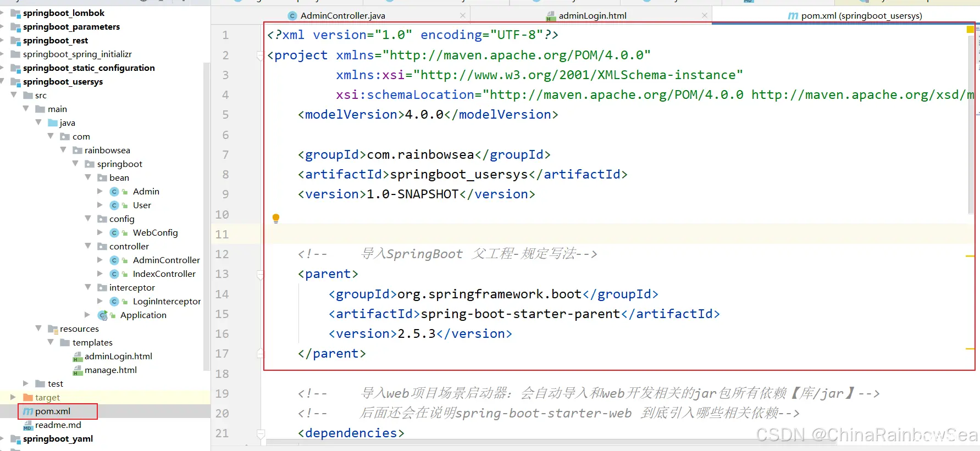Select the WebConfig class
The image size is (980, 451).
155,232
